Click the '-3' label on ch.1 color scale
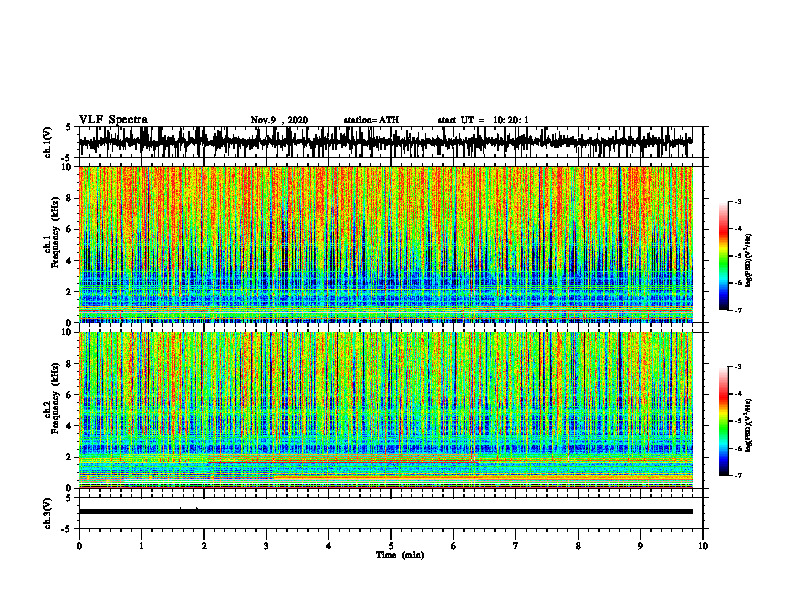The height and width of the screenshot is (612, 792). (738, 201)
